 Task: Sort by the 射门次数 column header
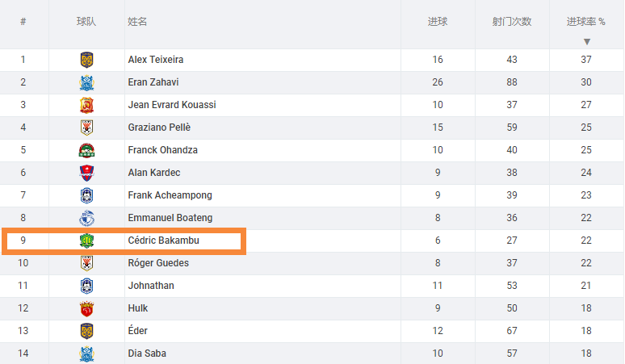point(512,22)
